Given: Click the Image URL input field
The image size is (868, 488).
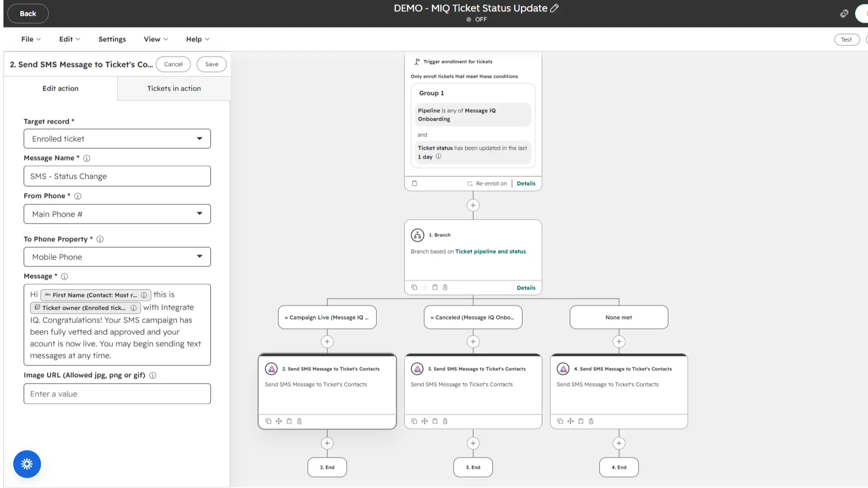Looking at the screenshot, I should point(117,394).
